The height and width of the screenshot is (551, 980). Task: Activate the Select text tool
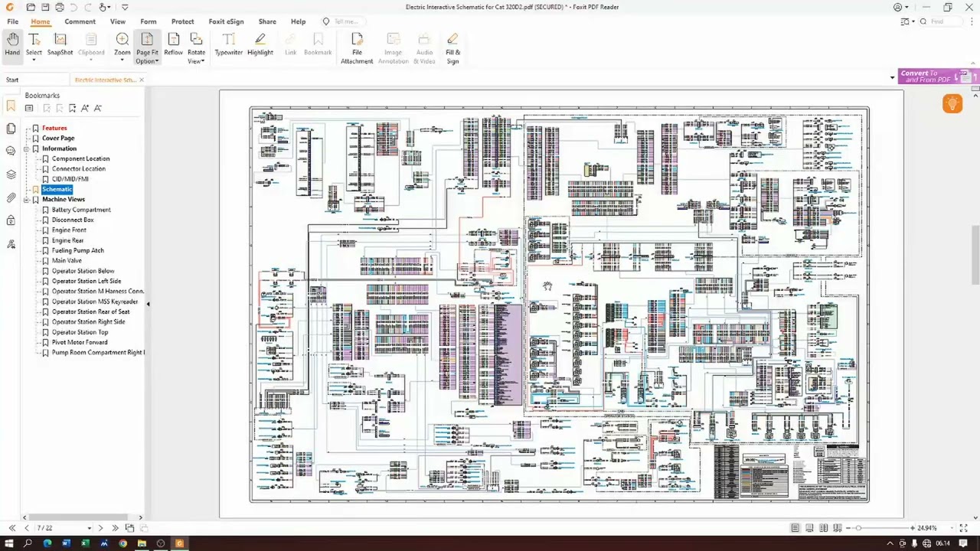coord(34,45)
